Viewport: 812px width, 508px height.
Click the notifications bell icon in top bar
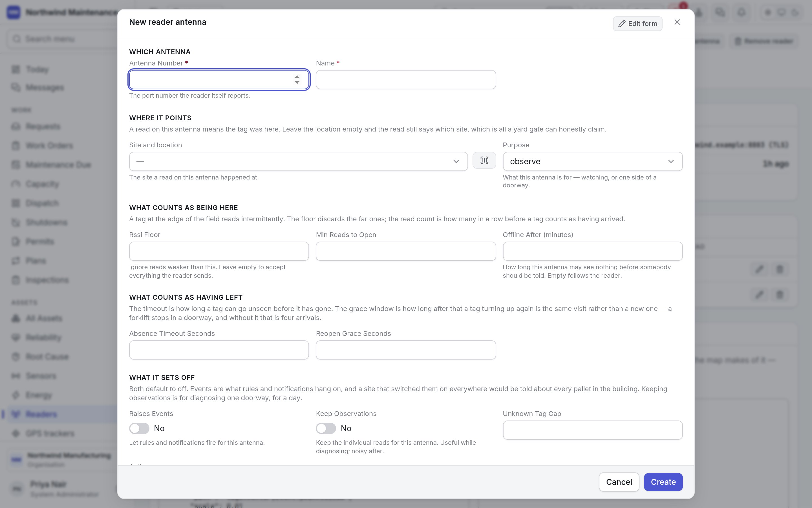[x=742, y=12]
